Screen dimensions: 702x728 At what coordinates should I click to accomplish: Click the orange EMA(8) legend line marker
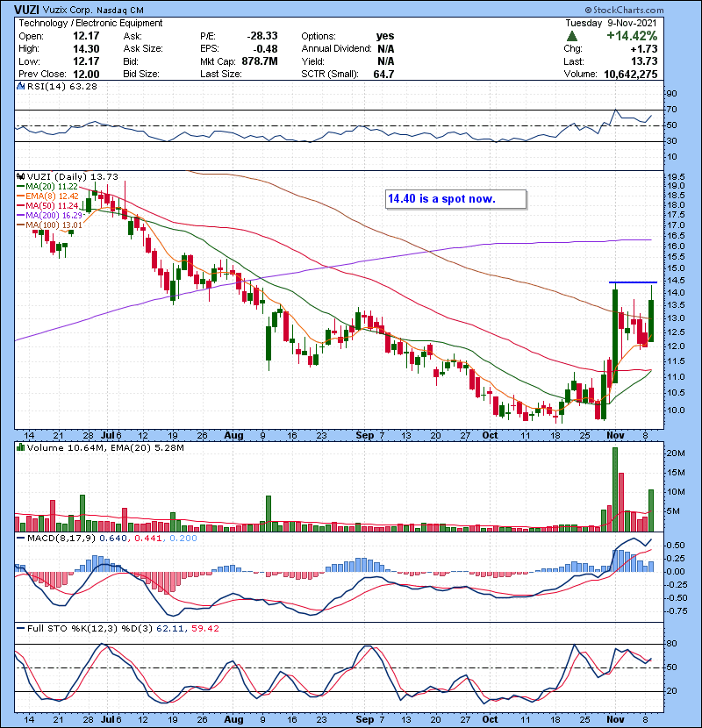[x=20, y=196]
